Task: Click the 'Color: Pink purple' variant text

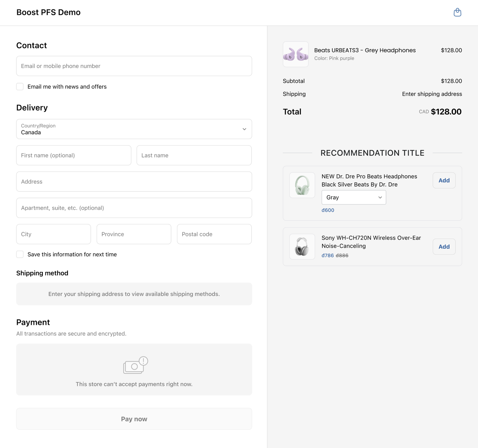Action: coord(334,58)
